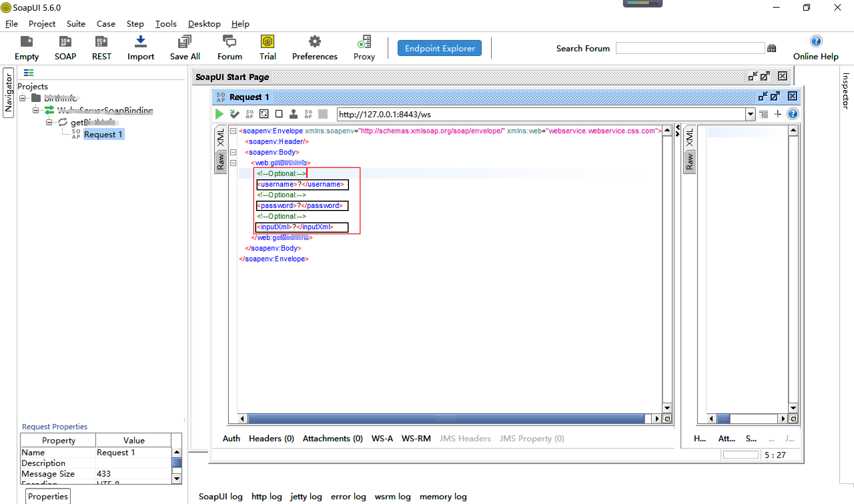
Task: Open the endpoint URL dropdown arrow
Action: [750, 114]
